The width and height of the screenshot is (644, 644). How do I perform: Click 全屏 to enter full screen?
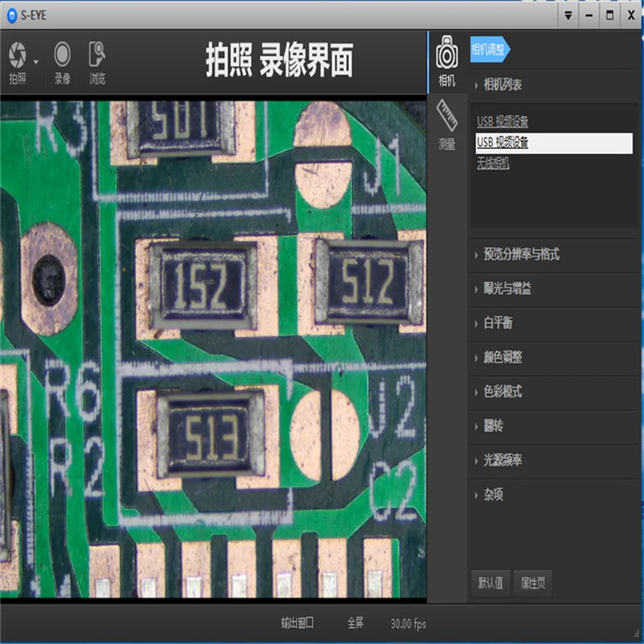[x=354, y=621]
